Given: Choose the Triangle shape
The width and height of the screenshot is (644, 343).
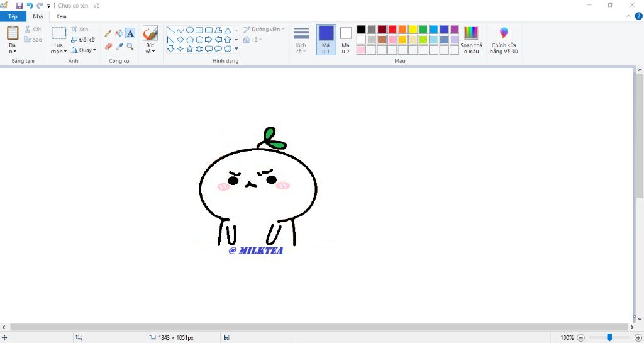Looking at the screenshot, I should [228, 30].
